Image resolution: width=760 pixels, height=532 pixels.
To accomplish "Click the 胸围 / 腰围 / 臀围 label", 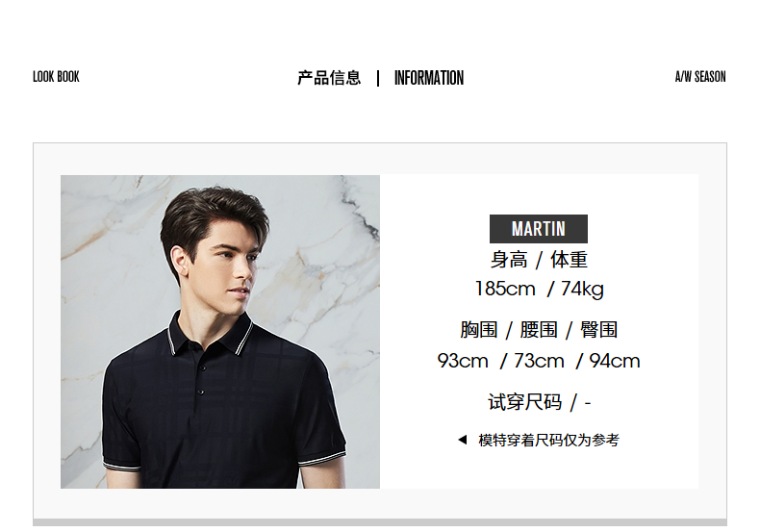I will pos(539,330).
